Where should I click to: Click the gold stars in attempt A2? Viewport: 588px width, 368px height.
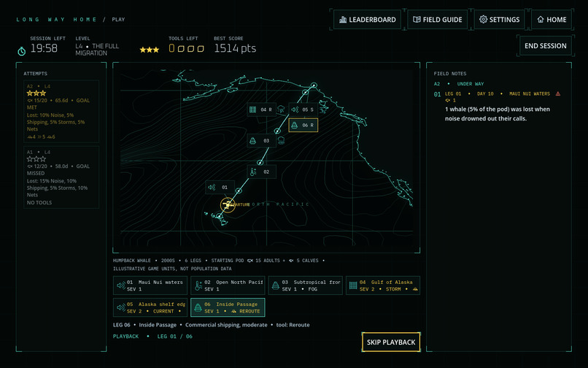(x=36, y=93)
